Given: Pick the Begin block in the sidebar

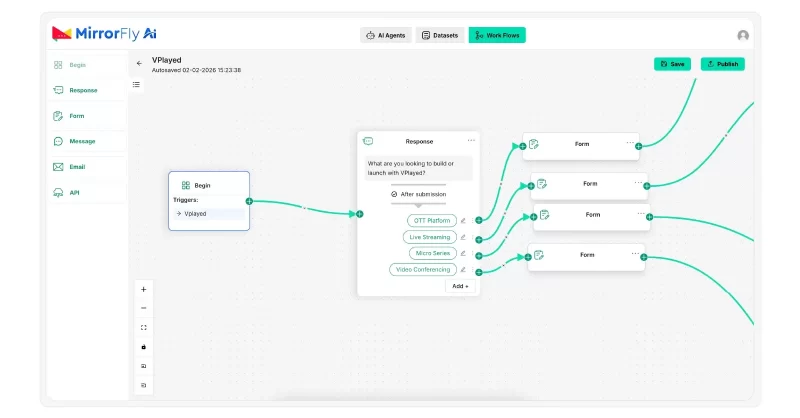Looking at the screenshot, I should pos(87,65).
